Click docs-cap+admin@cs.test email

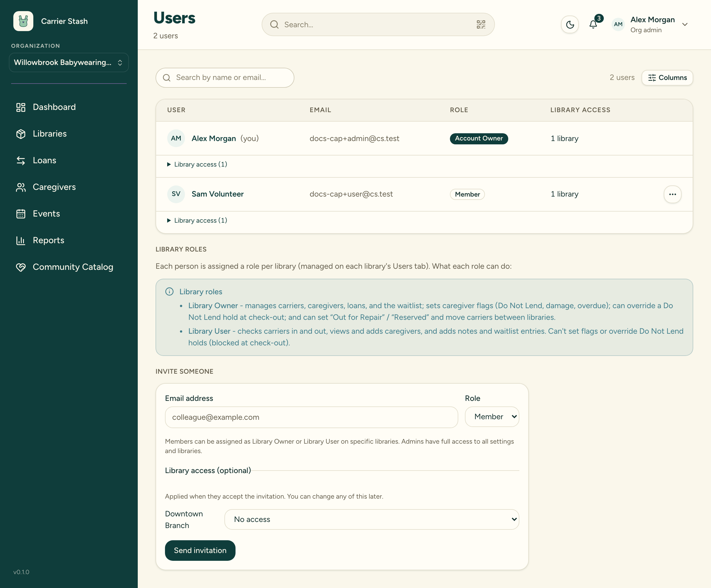(354, 139)
